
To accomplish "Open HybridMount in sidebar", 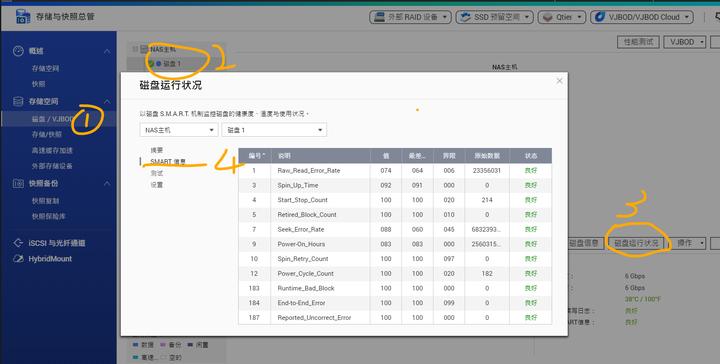I will [50, 259].
